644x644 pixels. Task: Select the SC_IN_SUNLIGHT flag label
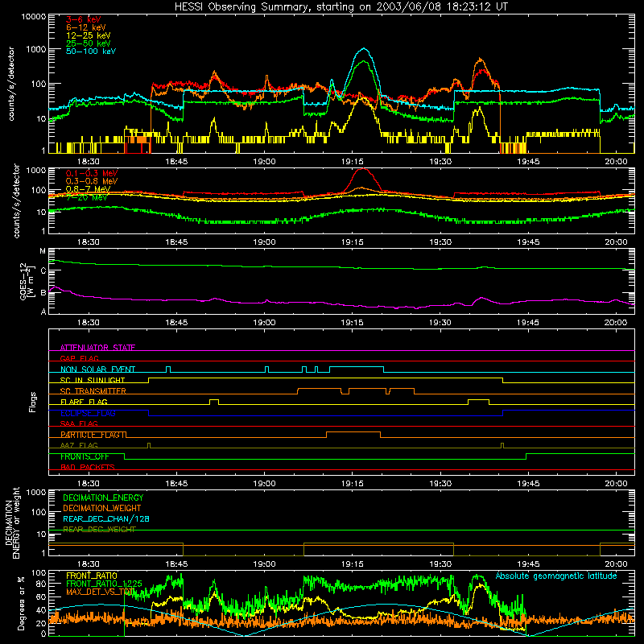tap(93, 380)
